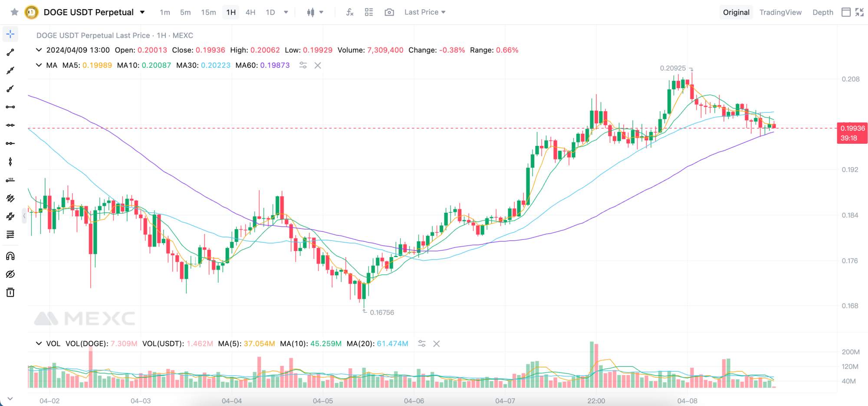Select the parallel channel tool
868x406 pixels.
pos(10,198)
